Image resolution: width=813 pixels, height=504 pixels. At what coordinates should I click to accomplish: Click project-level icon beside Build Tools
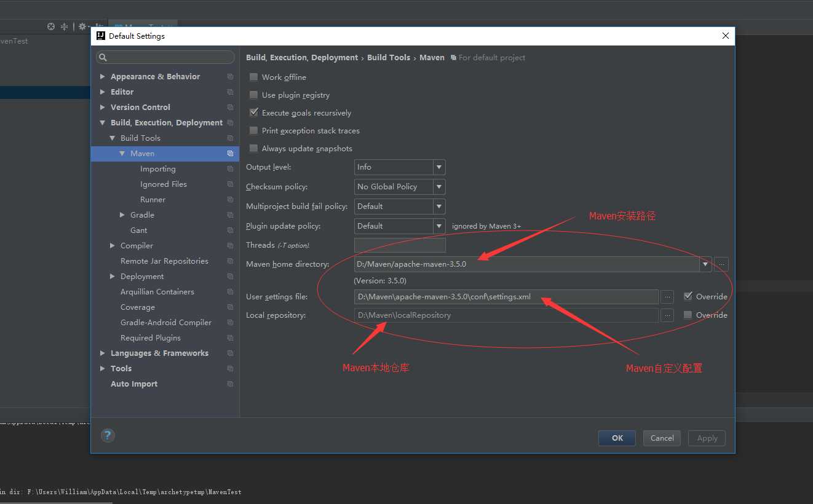(230, 138)
